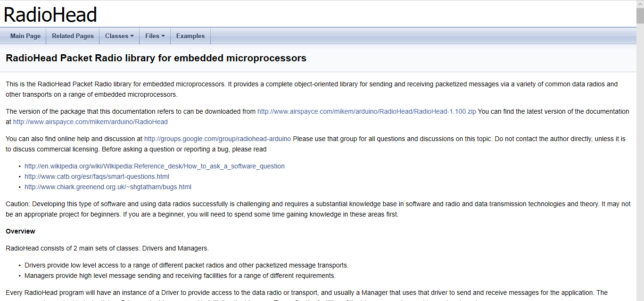Open Wikipedia software question guide link
644x301 pixels.
[x=155, y=166]
